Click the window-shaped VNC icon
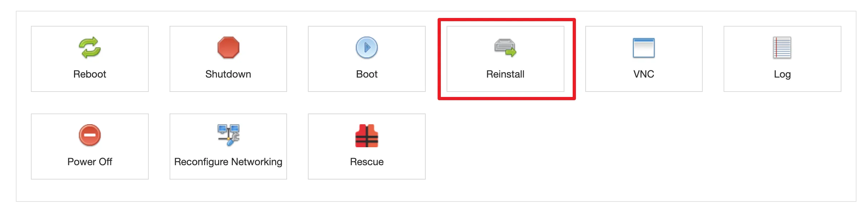This screenshot has height=209, width=868. (643, 48)
